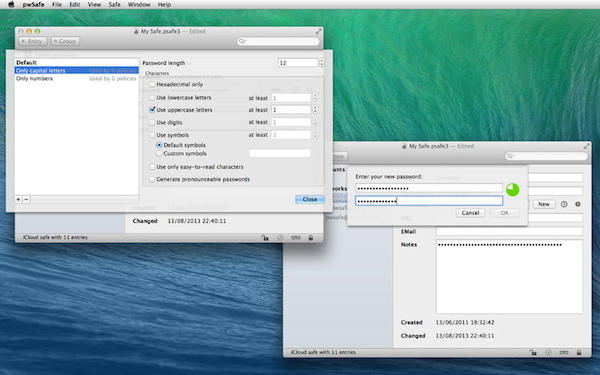Enable Hexadecimal only checkbox

point(152,84)
